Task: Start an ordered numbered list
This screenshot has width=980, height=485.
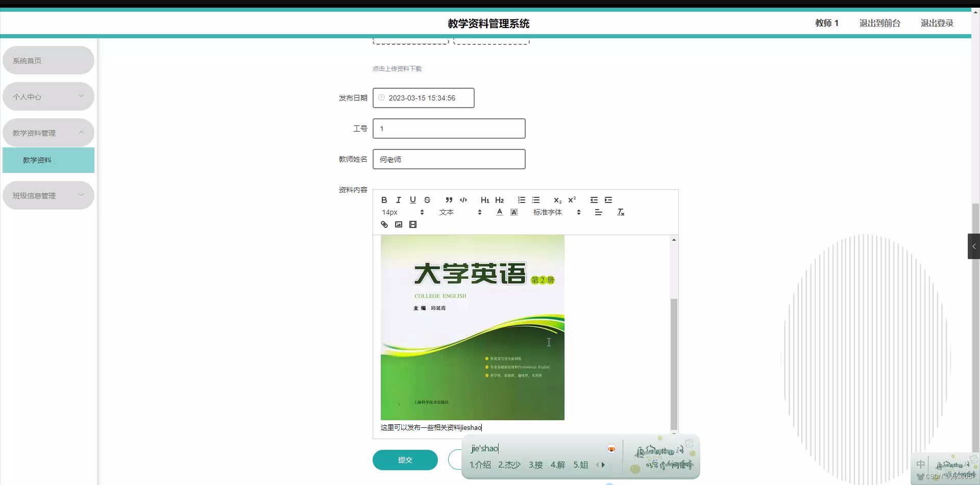Action: coord(522,200)
